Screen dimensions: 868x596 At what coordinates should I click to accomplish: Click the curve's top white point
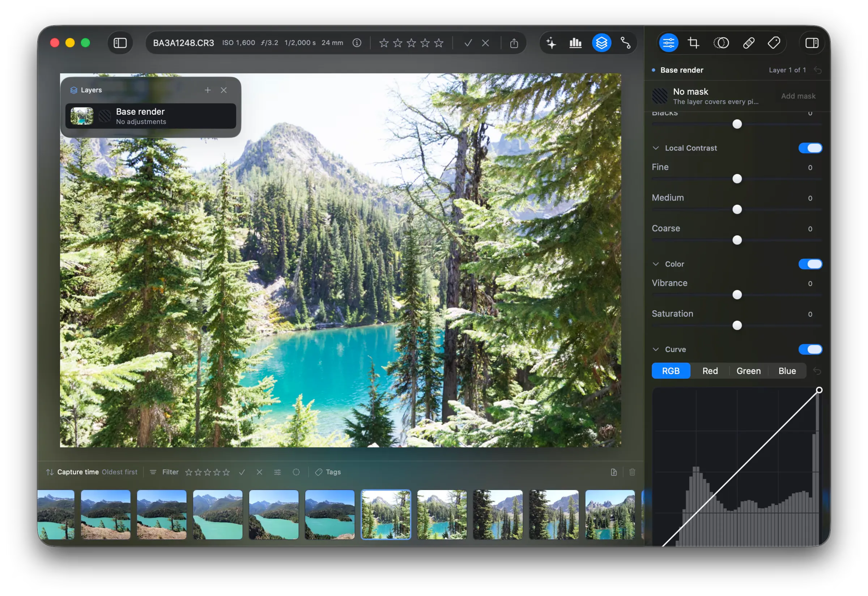click(819, 390)
